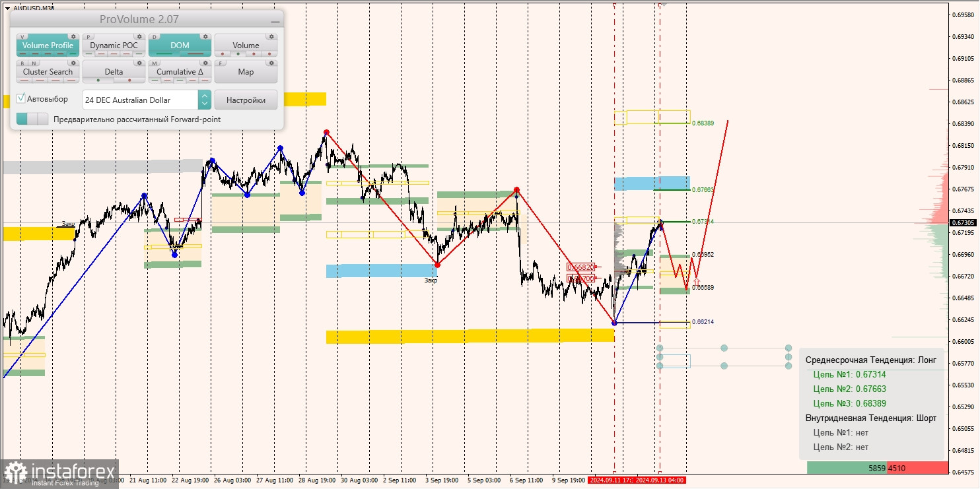Click the 24 DEC Australian Dollar field
The image size is (980, 489).
tap(140, 100)
